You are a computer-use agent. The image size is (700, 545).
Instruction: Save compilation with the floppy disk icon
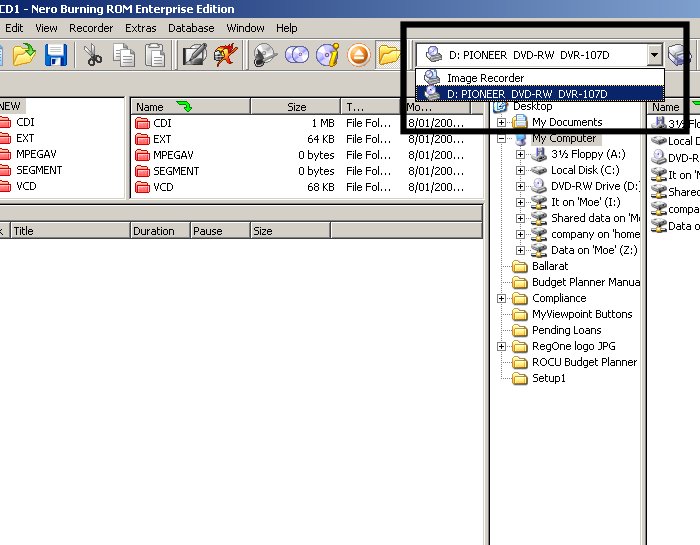(55, 55)
